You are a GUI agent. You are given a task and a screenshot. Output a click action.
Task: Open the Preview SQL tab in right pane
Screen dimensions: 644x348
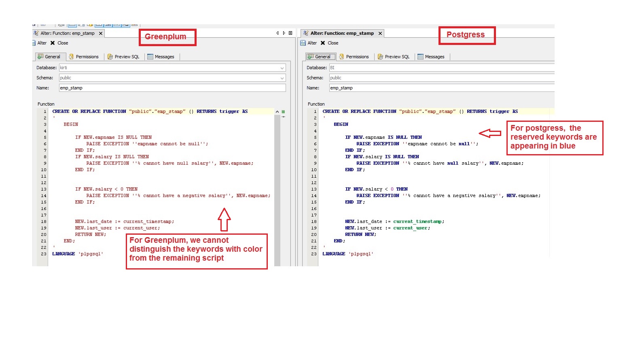pyautogui.click(x=394, y=57)
